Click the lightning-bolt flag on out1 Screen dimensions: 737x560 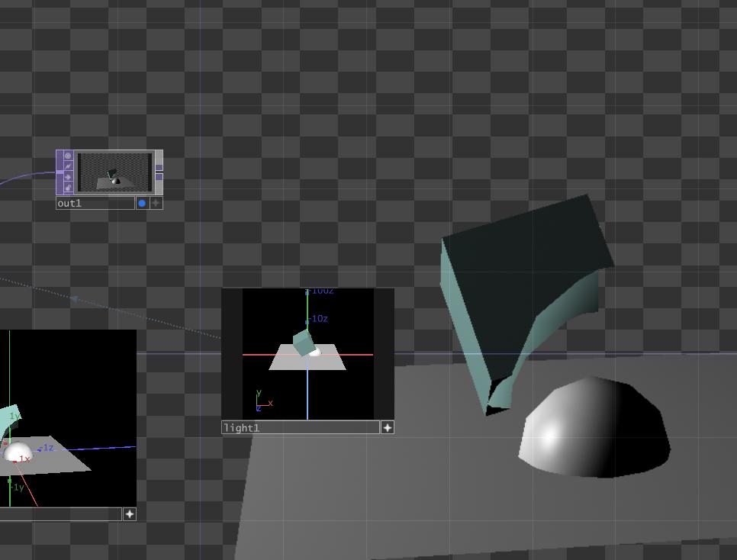[x=68, y=166]
